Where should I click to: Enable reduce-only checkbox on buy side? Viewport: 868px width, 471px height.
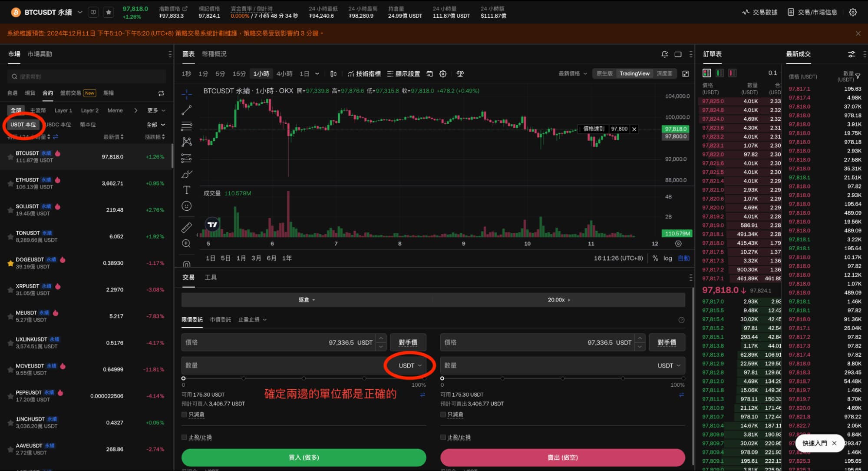(x=184, y=415)
